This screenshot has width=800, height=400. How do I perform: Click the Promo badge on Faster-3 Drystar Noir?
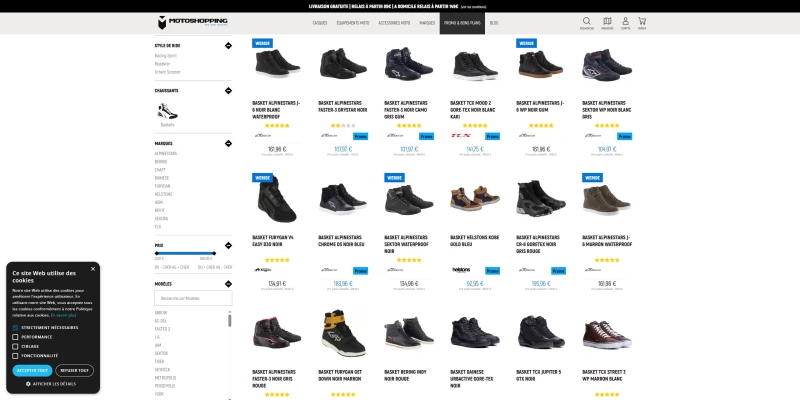[360, 136]
